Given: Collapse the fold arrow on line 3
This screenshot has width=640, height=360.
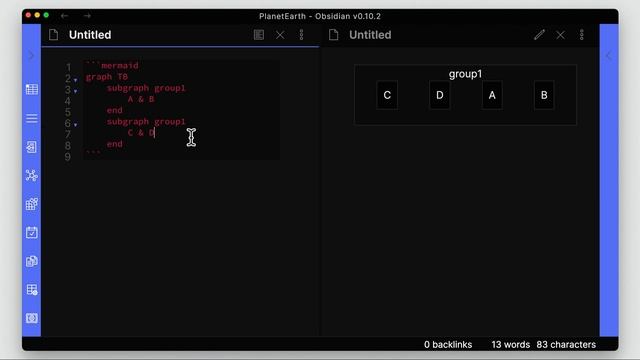Looking at the screenshot, I should click(x=76, y=91).
